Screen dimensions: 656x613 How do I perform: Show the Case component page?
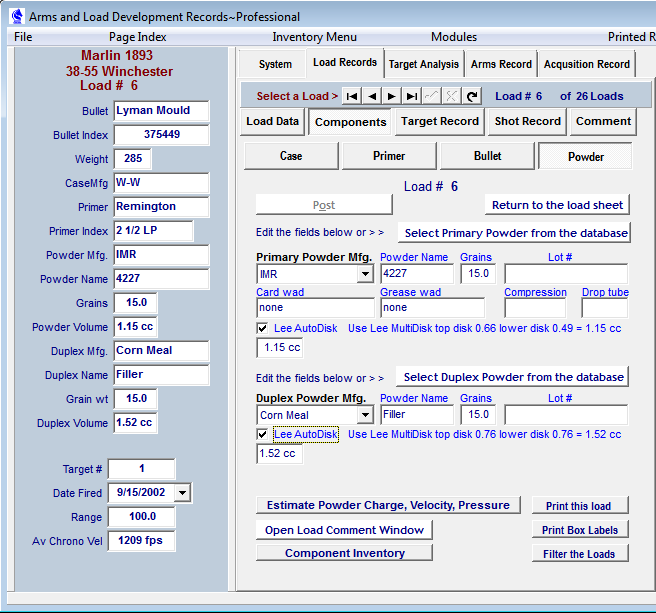click(291, 156)
